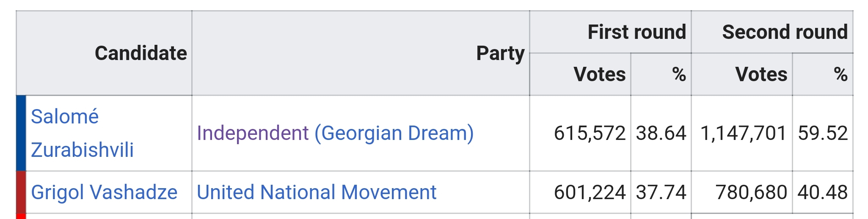Click the dark red bar beside Vashadze
Viewport: 868px width, 219px height.
[21, 192]
